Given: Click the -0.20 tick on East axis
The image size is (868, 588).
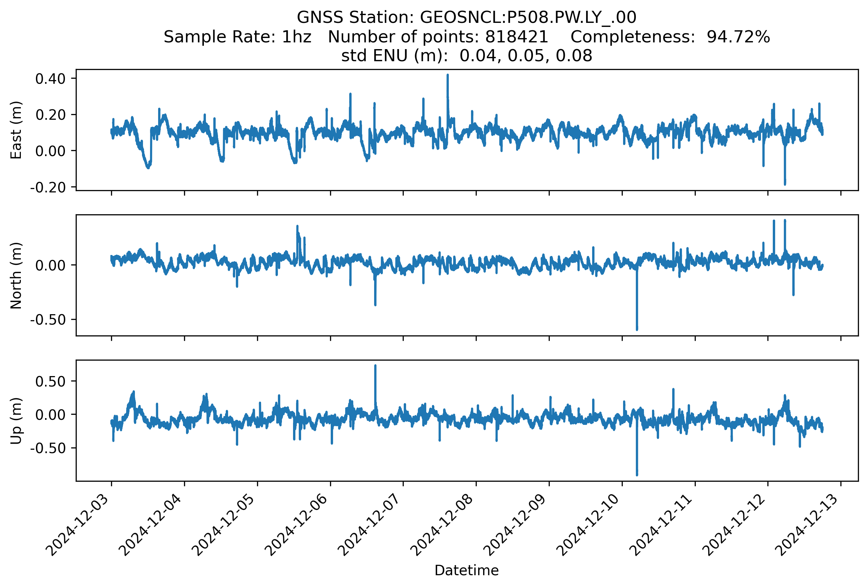Looking at the screenshot, I should point(48,187).
